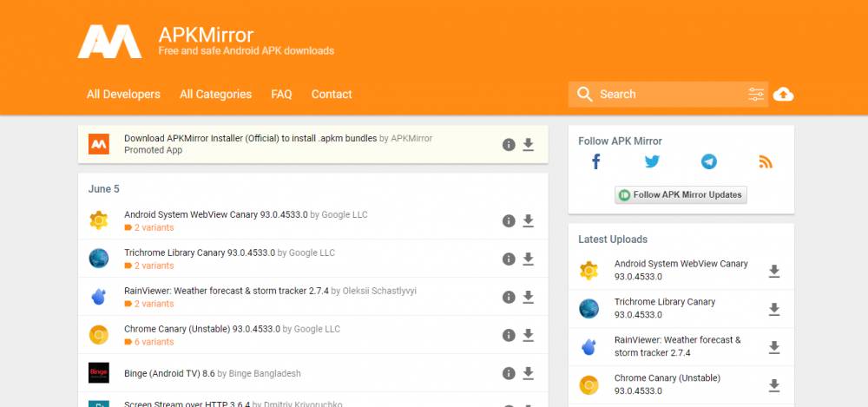
Task: Open advanced search filter options icon
Action: coord(756,94)
